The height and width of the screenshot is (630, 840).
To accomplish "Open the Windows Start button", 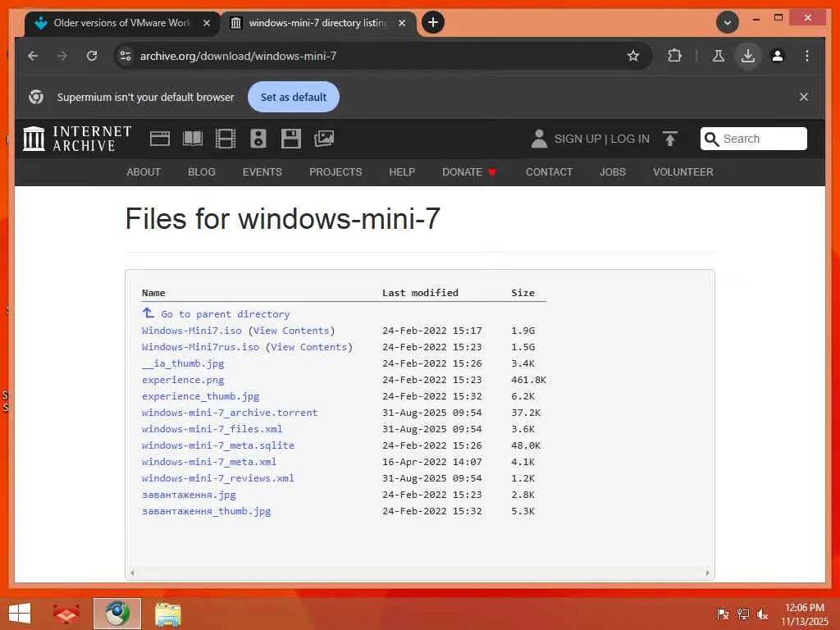I will (20, 614).
